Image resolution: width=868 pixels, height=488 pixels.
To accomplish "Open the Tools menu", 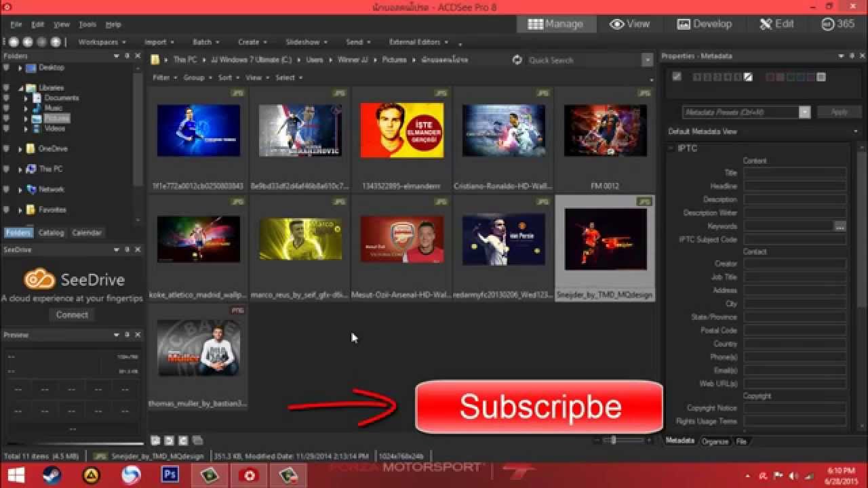I will [87, 24].
